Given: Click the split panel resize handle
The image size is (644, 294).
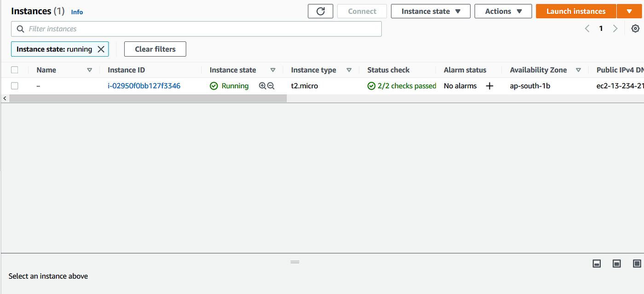Looking at the screenshot, I should pos(295,262).
